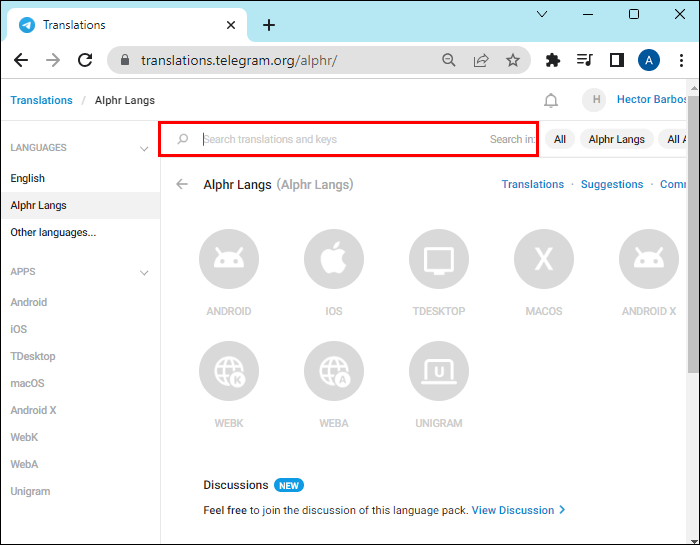Open the Android X app icon
The image size is (700, 545).
[649, 259]
